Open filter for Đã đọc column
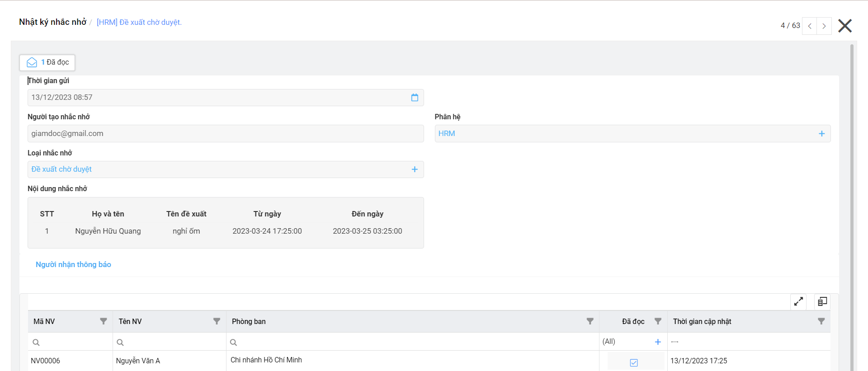This screenshot has width=868, height=371. 658,321
